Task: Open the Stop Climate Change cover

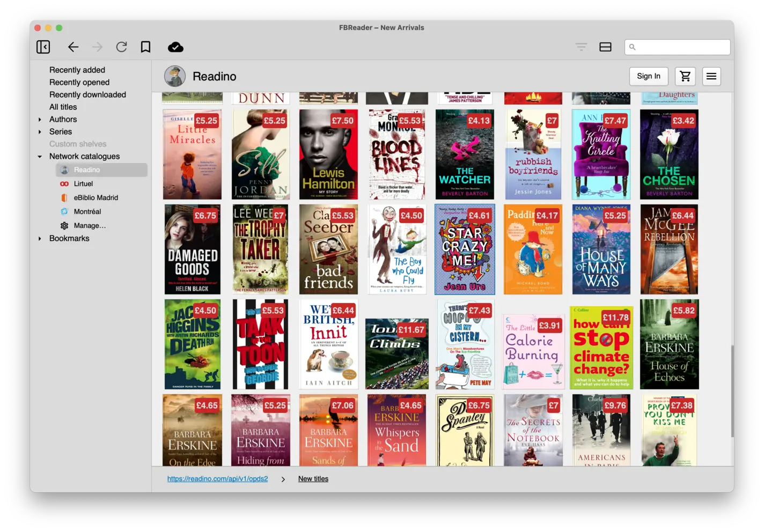Action: pyautogui.click(x=601, y=348)
